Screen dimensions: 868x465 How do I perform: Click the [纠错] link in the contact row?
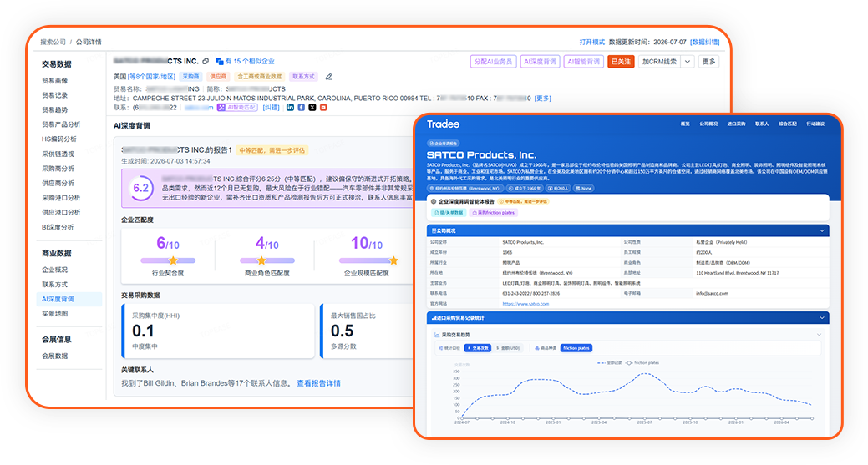[x=271, y=107]
